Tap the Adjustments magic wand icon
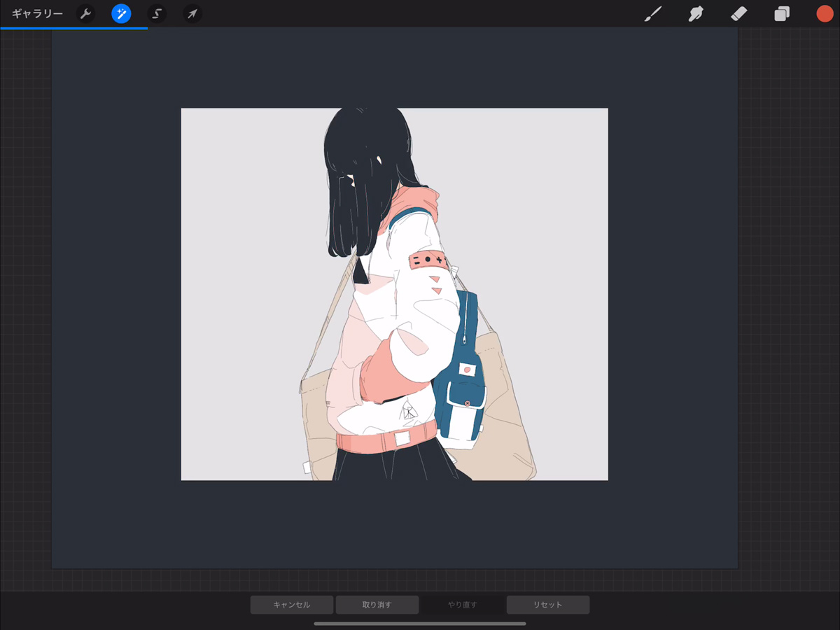 (121, 14)
